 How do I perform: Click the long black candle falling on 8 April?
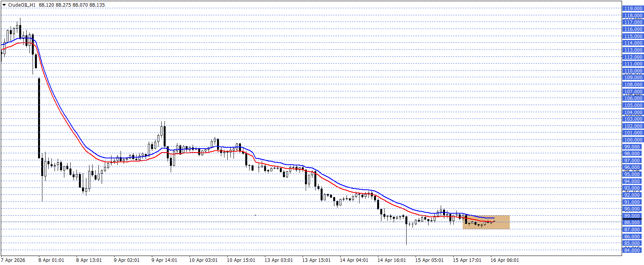point(39,118)
